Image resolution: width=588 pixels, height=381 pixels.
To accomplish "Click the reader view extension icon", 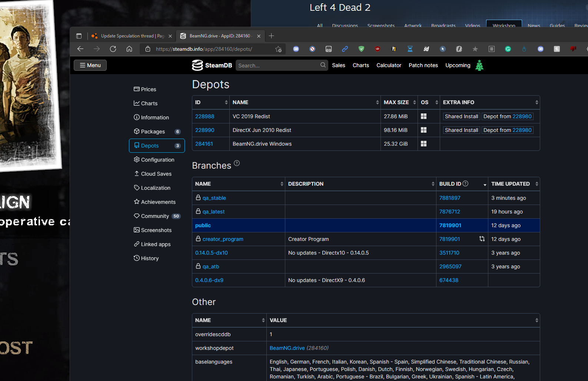I will tap(492, 49).
